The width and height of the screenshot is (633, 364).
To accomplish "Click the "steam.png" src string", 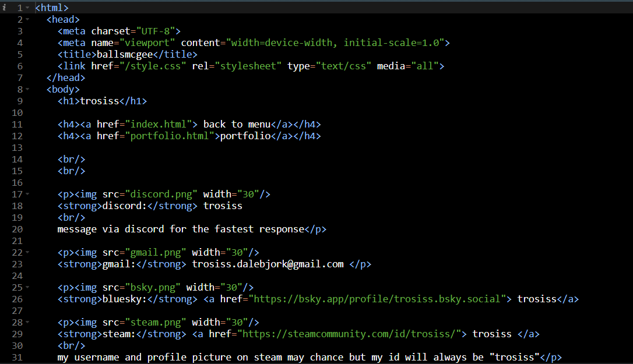I will click(156, 323).
